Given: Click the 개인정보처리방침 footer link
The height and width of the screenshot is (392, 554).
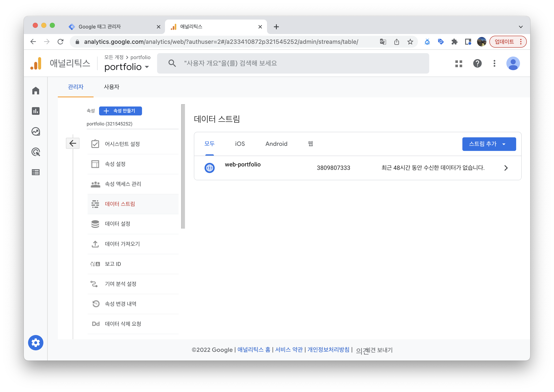Looking at the screenshot, I should pos(328,349).
